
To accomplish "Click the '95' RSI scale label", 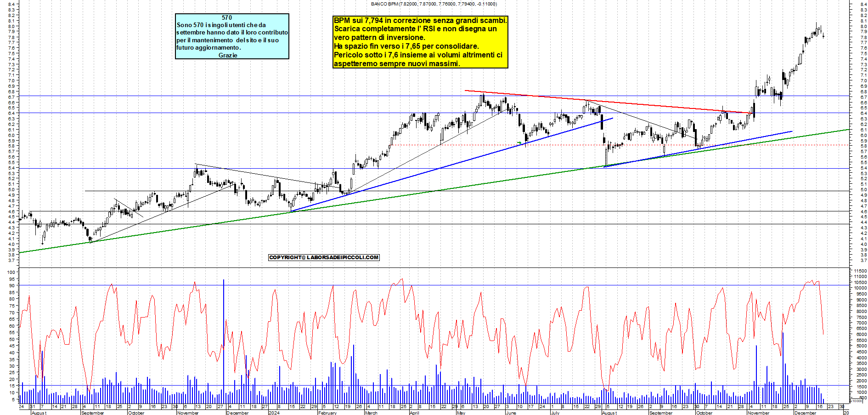I will [13, 279].
